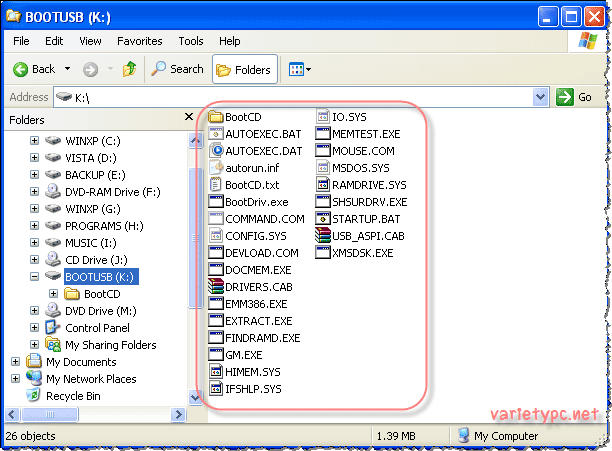Go up one folder level

(129, 69)
